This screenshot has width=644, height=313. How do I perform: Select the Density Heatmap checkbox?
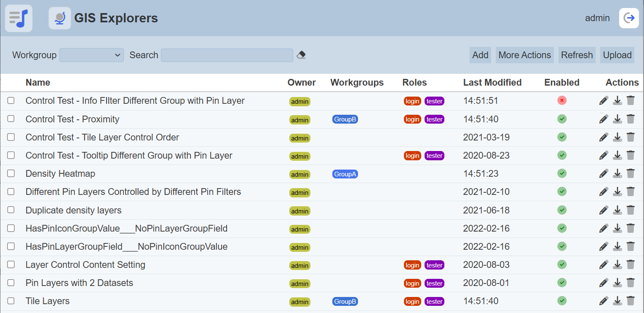(11, 173)
